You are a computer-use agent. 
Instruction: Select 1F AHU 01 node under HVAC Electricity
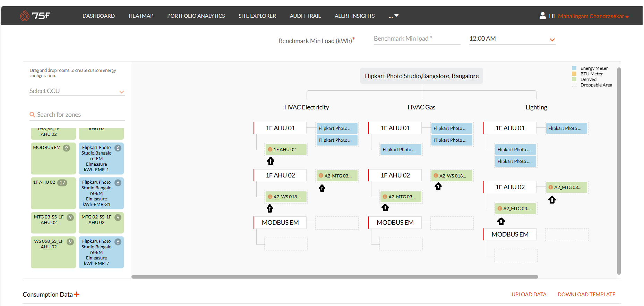(280, 128)
